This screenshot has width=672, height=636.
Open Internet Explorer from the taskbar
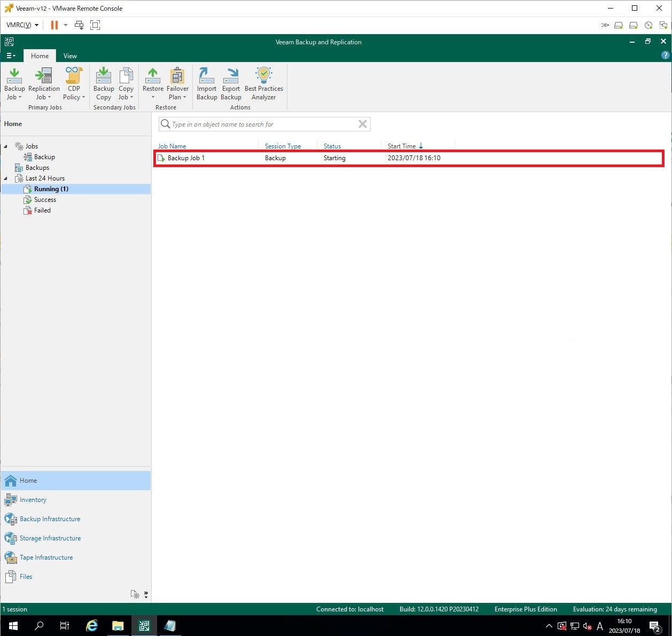92,626
